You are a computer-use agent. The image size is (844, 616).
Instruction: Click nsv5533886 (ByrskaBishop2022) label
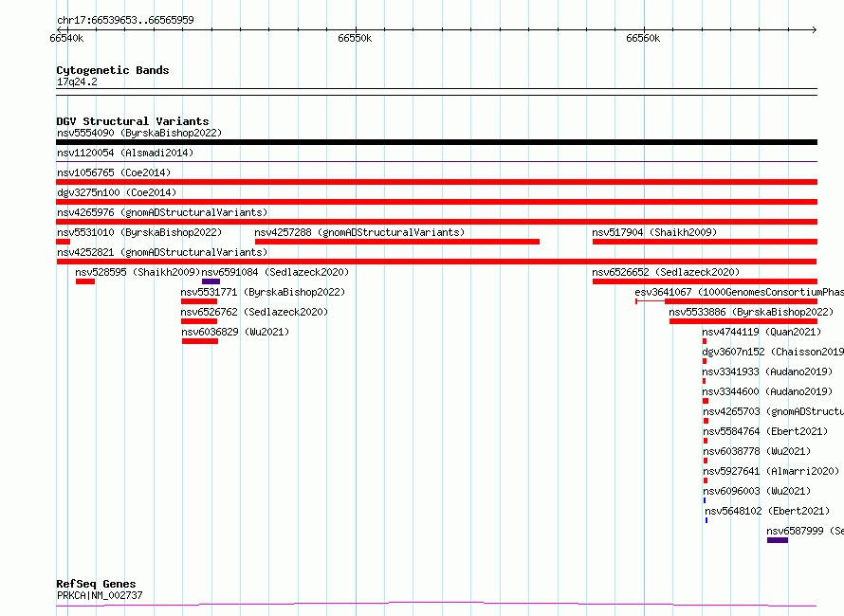coord(751,312)
